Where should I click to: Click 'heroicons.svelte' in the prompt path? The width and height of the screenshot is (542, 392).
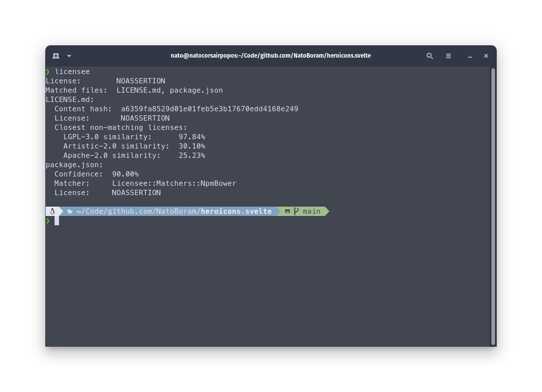click(236, 212)
